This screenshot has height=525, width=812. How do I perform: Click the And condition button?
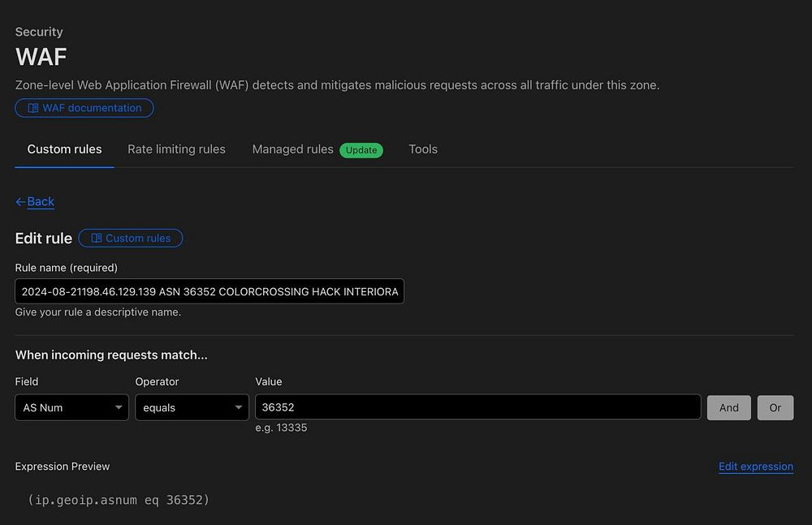coord(728,407)
